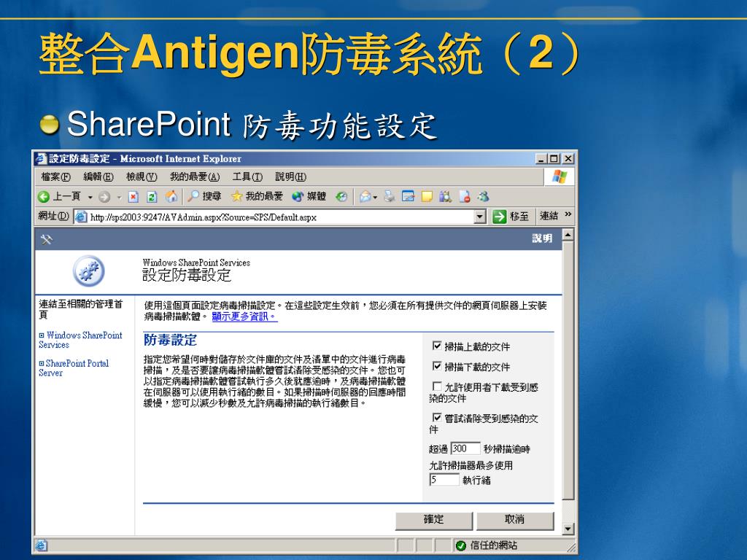Click the page icon in the address bar

(x=82, y=217)
